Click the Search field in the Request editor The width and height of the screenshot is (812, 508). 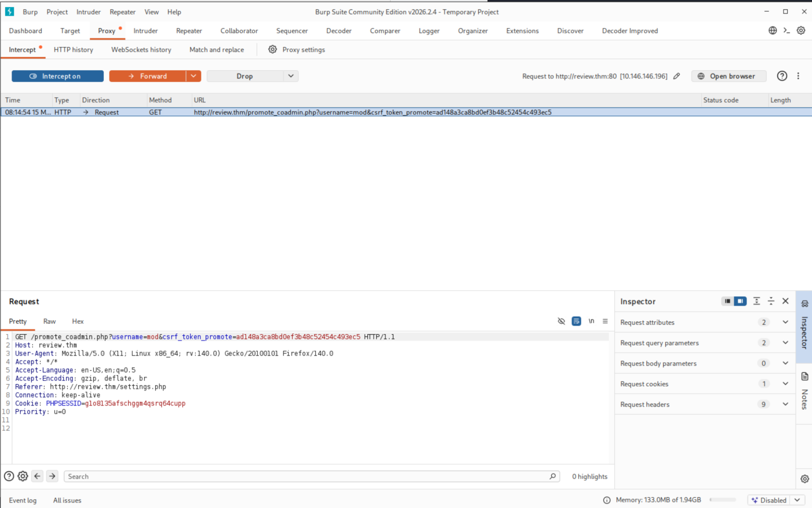pos(311,476)
